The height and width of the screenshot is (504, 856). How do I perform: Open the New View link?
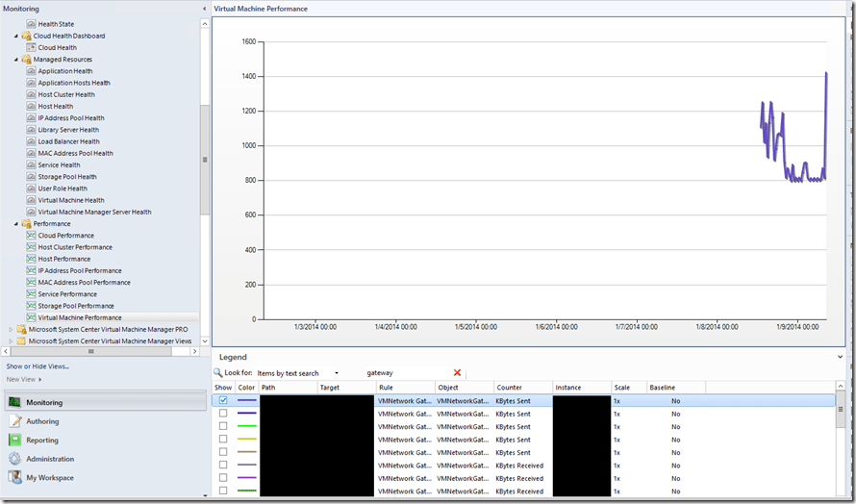pos(23,379)
